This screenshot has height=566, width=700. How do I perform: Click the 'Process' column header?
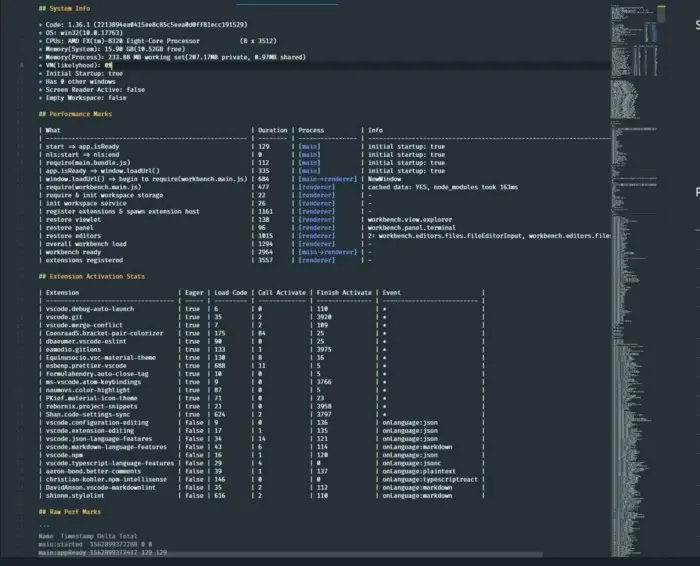(311, 130)
